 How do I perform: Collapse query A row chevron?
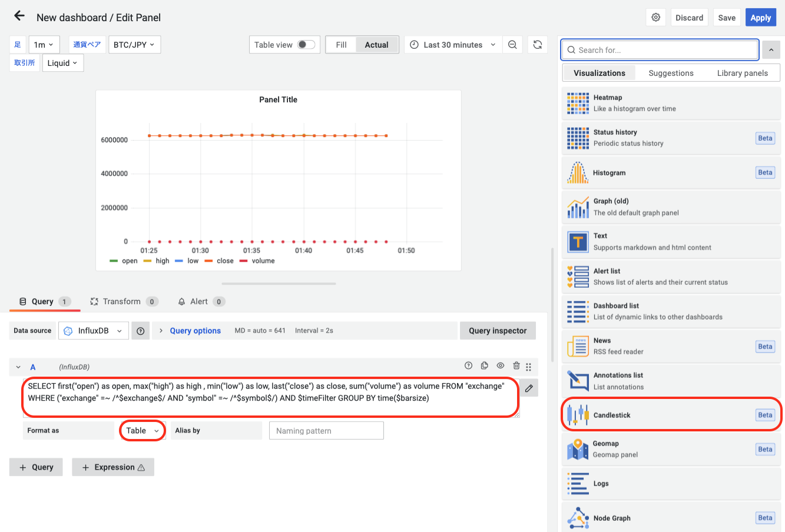point(18,367)
